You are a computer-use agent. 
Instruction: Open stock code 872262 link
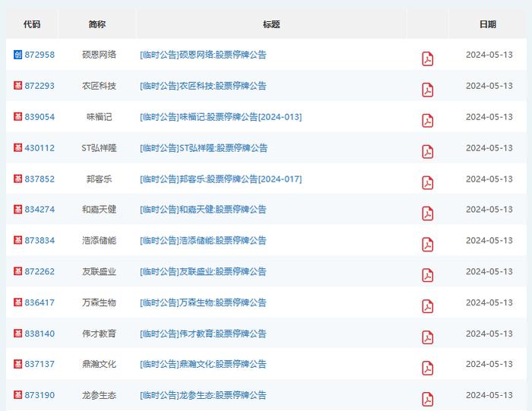40,271
